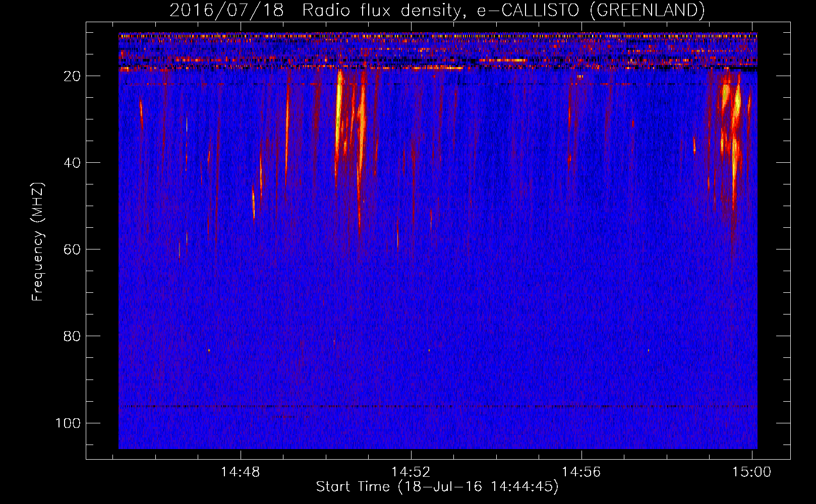
Task: Click the '100' frequency tick label
Action: click(x=68, y=423)
